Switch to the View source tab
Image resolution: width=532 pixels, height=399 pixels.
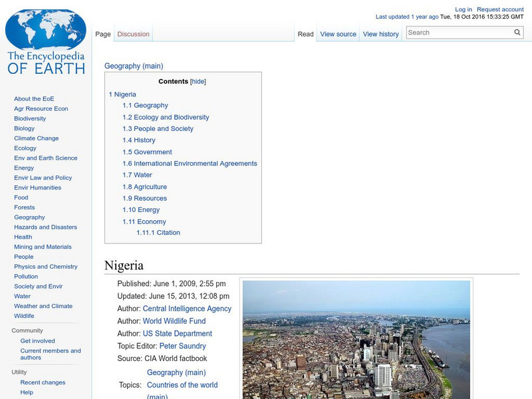click(x=338, y=33)
